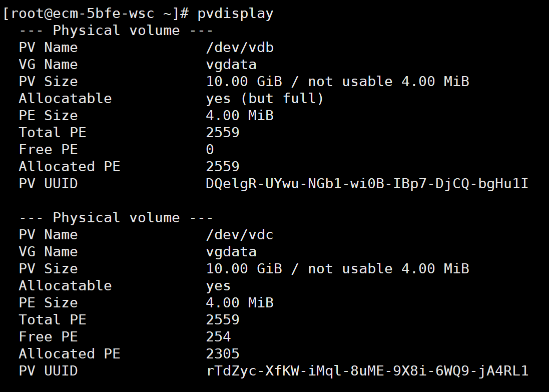The height and width of the screenshot is (392, 549).
Task: Click the UUID starting with rTdZyc
Action: tap(367, 371)
